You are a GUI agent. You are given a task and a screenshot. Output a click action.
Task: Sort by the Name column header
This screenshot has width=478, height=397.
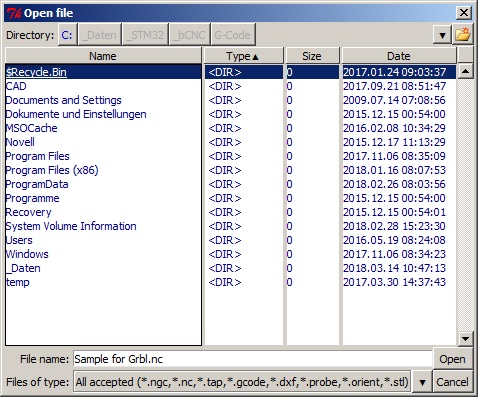[x=103, y=56]
